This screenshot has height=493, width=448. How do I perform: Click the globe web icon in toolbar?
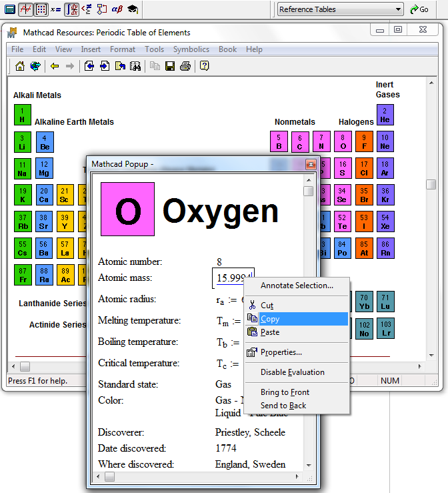[35, 66]
